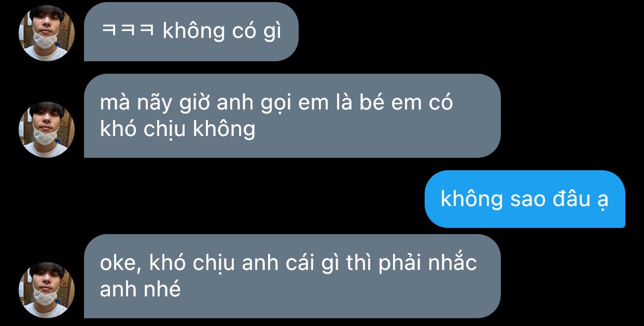Click the face mask in the bottom avatar
Viewport: 644px width, 326px height.
(x=45, y=296)
